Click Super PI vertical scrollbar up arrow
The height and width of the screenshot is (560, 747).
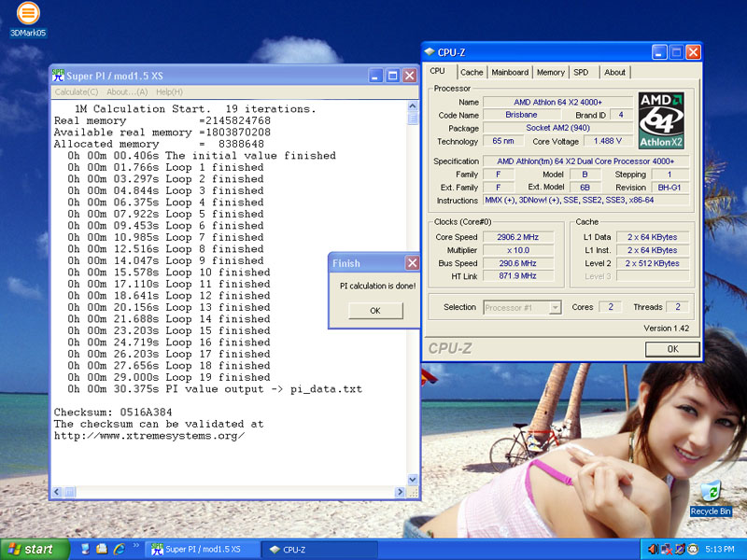click(x=413, y=106)
